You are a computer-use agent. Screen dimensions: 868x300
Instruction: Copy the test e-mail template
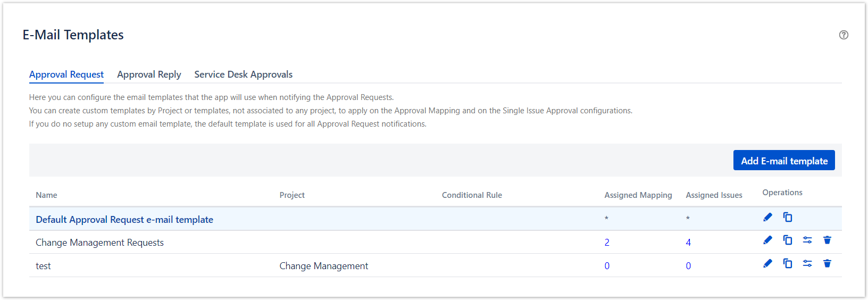click(x=788, y=264)
